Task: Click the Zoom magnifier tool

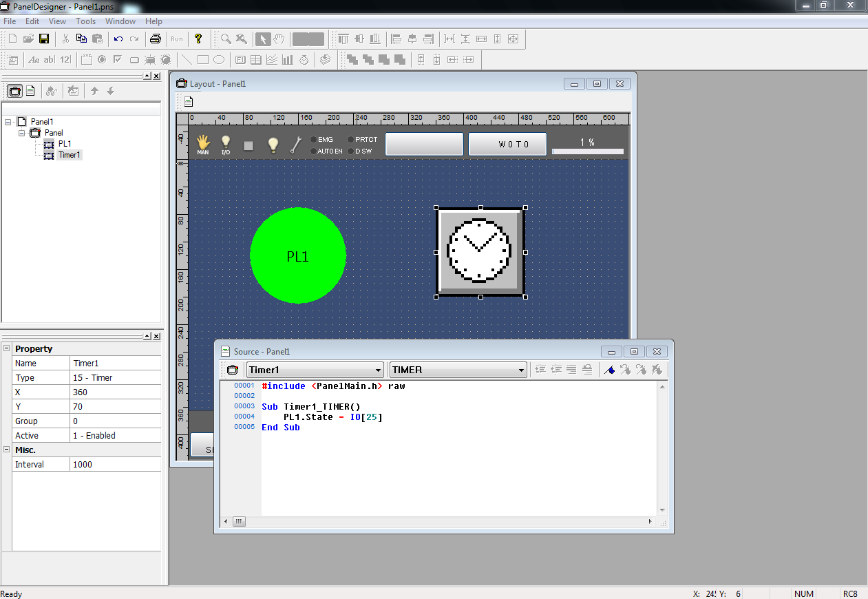Action: coord(226,39)
